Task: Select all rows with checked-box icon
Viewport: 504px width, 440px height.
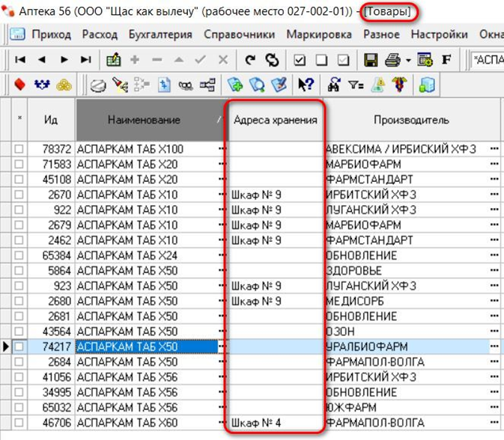Action: (300, 60)
